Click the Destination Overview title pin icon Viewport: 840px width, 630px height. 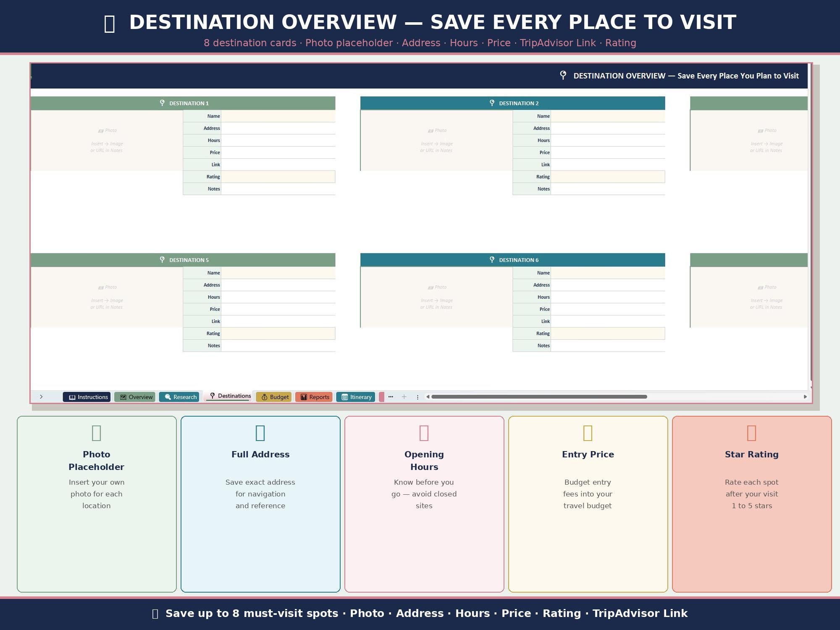click(x=563, y=75)
